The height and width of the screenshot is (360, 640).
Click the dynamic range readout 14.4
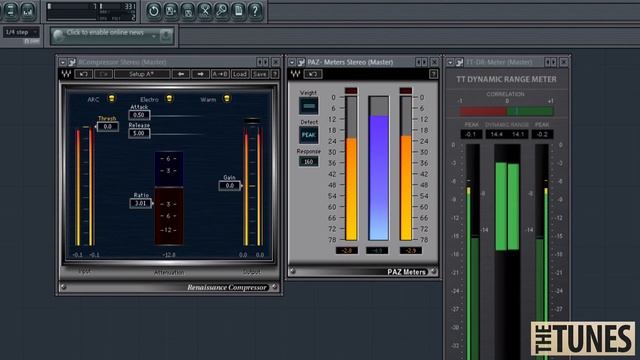click(496, 134)
